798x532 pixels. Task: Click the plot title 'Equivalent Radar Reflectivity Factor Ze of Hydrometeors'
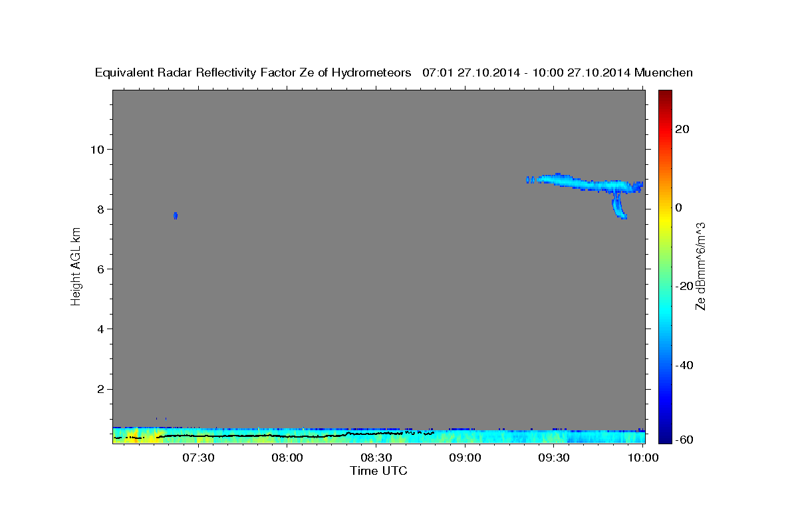coord(253,73)
